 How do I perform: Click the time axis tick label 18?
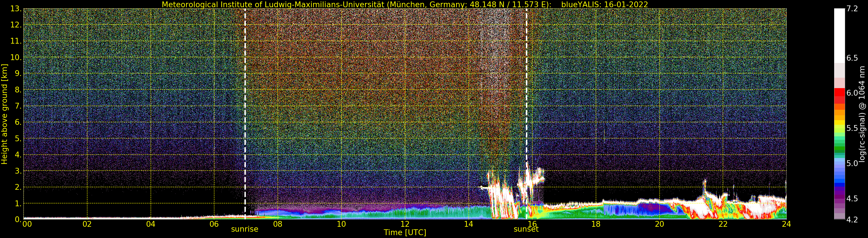(596, 224)
